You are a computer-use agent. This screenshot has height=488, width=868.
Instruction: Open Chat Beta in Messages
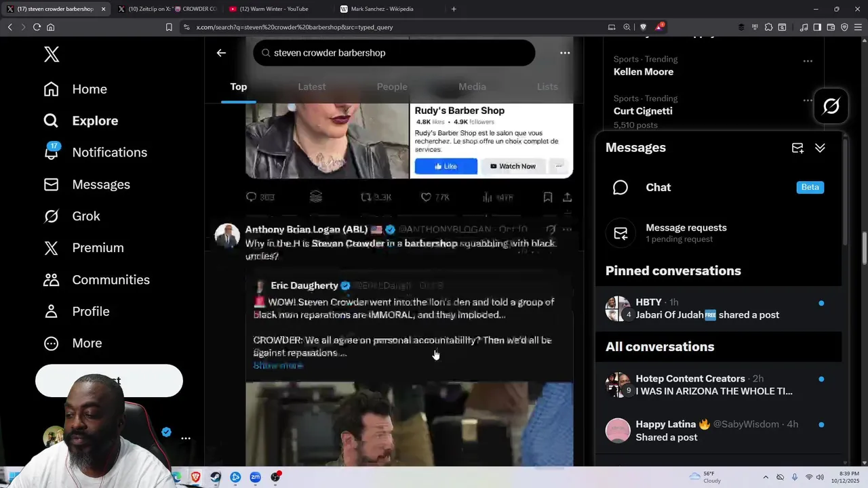(718, 187)
